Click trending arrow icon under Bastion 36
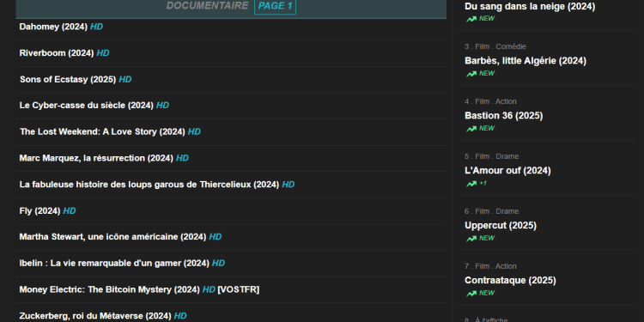 tap(471, 129)
